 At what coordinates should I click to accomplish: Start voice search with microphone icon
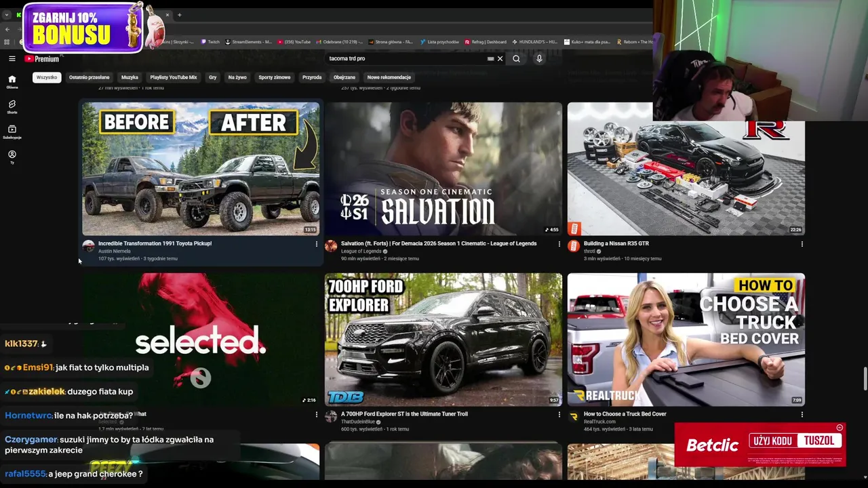pos(539,59)
